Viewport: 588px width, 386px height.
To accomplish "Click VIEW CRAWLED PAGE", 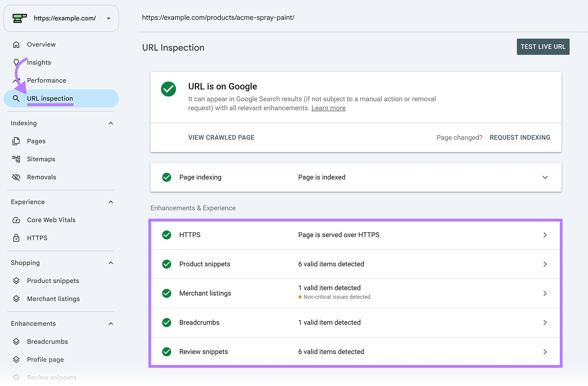I will 221,137.
